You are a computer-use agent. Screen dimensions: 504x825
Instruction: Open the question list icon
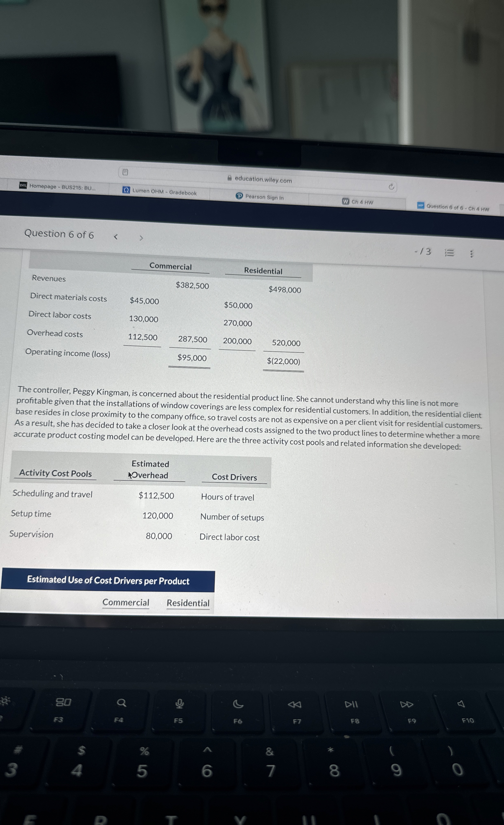449,253
